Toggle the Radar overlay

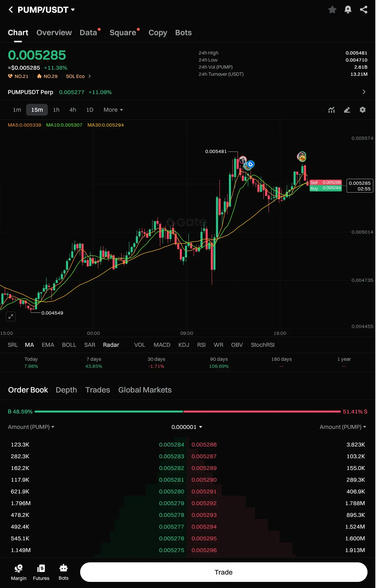pos(111,345)
